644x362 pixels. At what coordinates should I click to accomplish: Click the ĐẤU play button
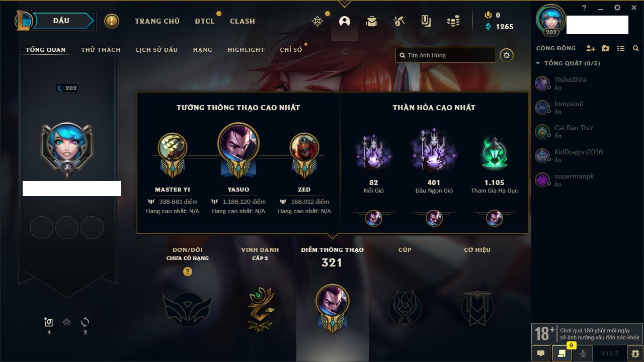61,21
